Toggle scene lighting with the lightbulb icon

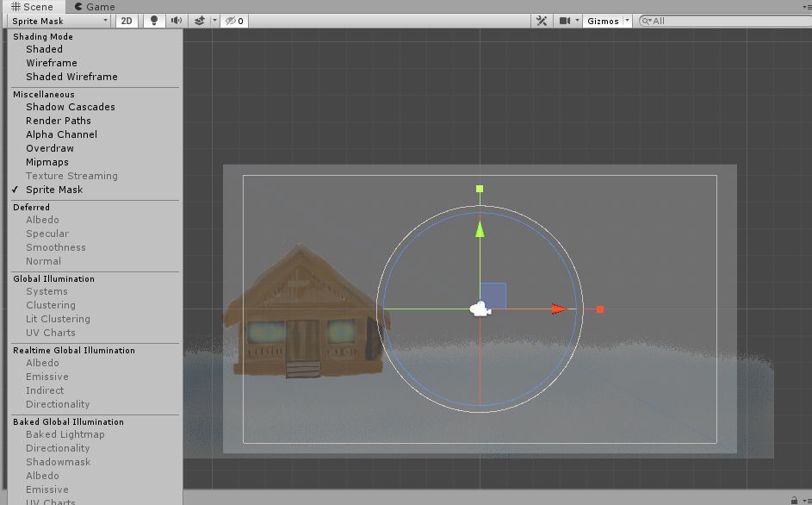(x=154, y=21)
